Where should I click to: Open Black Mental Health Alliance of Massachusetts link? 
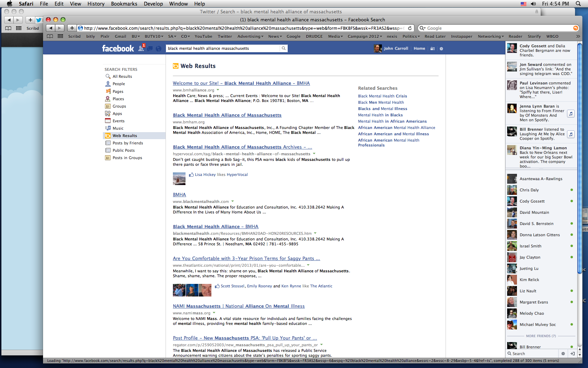pyautogui.click(x=227, y=115)
